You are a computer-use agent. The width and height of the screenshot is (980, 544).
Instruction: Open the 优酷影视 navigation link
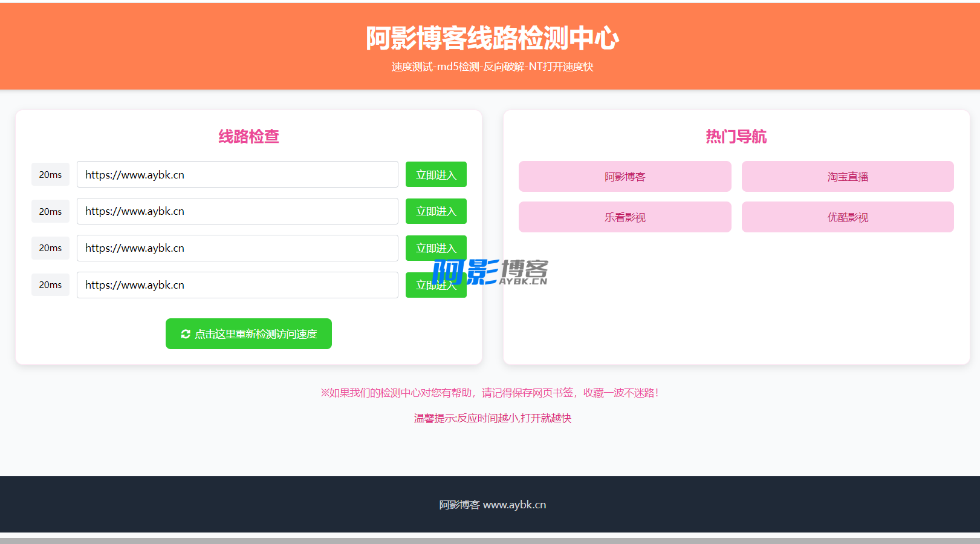click(847, 217)
